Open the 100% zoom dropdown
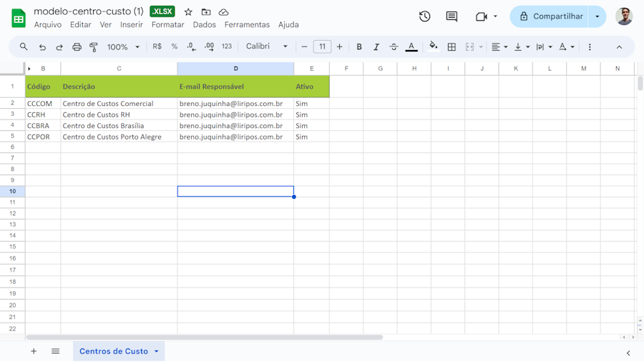Viewport: 644px width, 362px height. tap(123, 47)
